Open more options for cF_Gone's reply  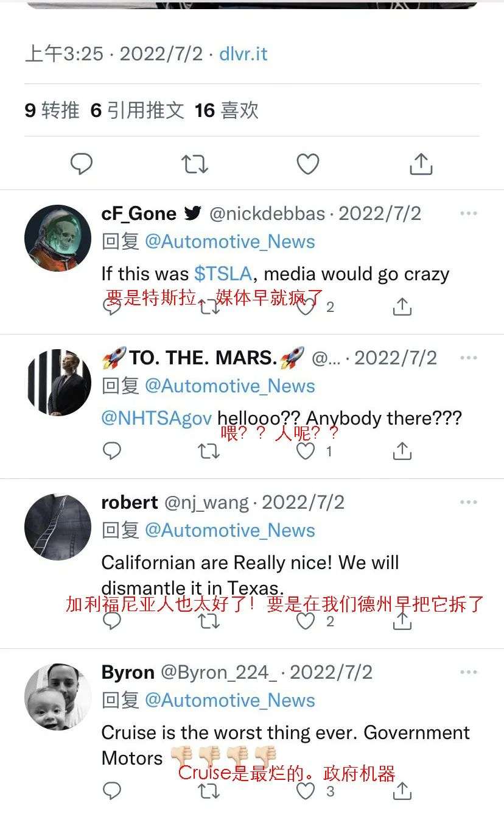tap(469, 213)
